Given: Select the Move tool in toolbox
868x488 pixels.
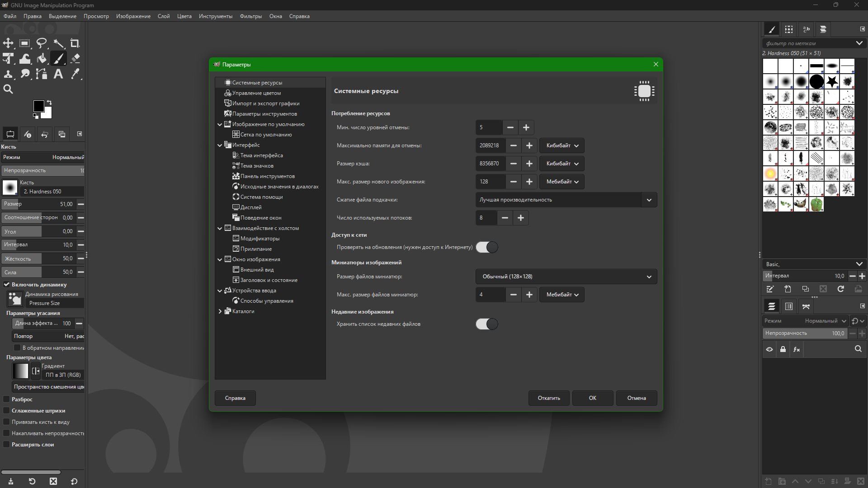Looking at the screenshot, I should click(8, 43).
